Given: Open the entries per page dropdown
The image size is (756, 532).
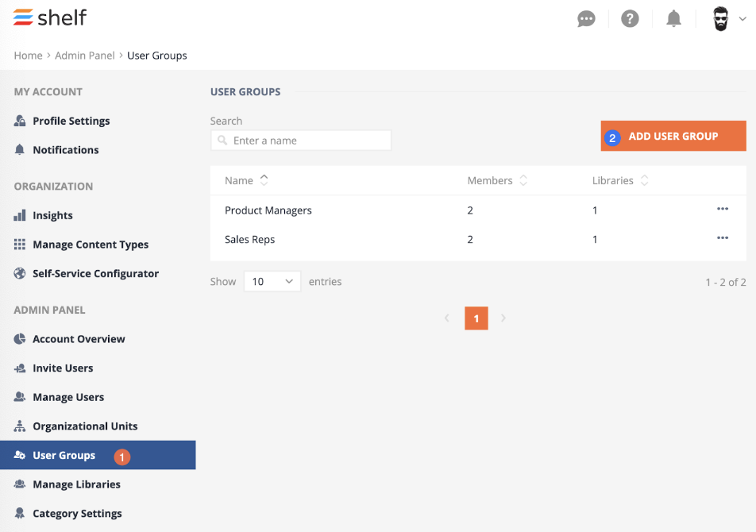Looking at the screenshot, I should click(x=272, y=281).
